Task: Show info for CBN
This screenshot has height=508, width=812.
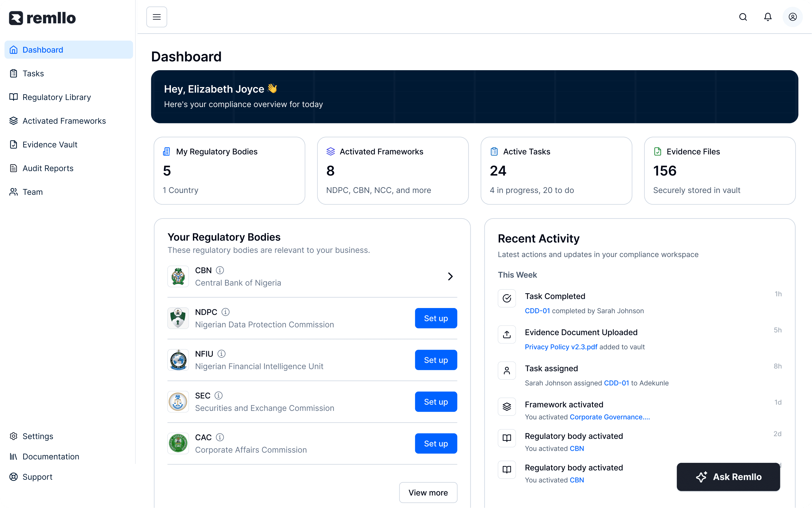Action: 219,270
